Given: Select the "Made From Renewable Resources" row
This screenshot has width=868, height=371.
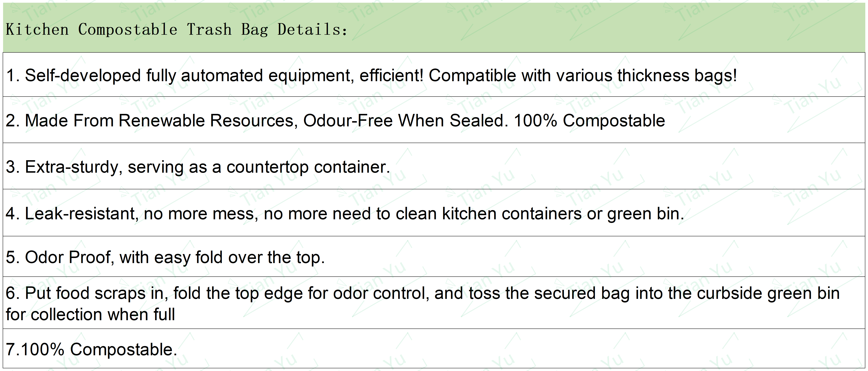Looking at the screenshot, I should (x=434, y=120).
